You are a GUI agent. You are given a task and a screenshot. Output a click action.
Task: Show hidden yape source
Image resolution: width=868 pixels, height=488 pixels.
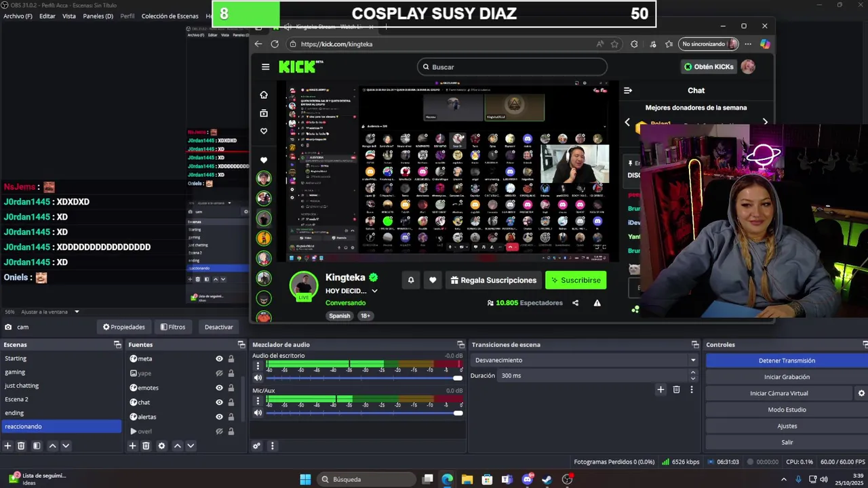pyautogui.click(x=219, y=373)
